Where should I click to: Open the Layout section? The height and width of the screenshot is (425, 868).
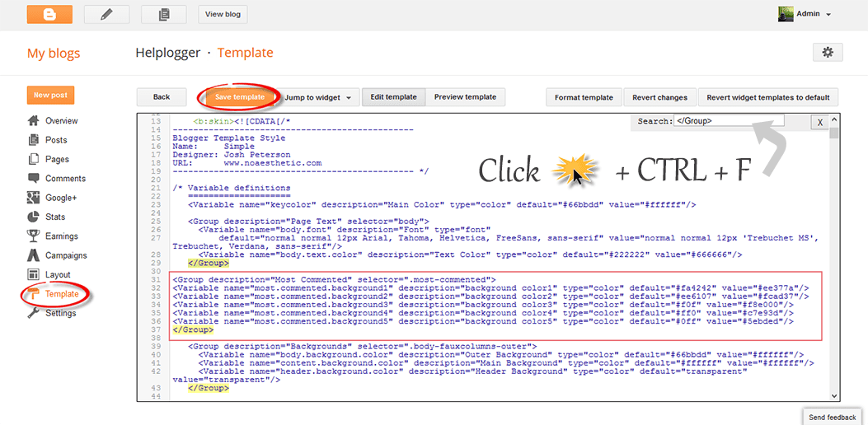coord(58,274)
